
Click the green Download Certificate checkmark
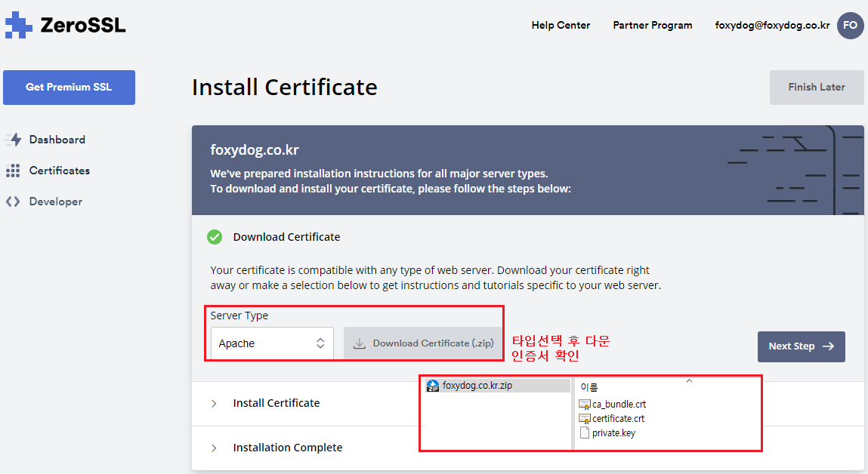(215, 237)
